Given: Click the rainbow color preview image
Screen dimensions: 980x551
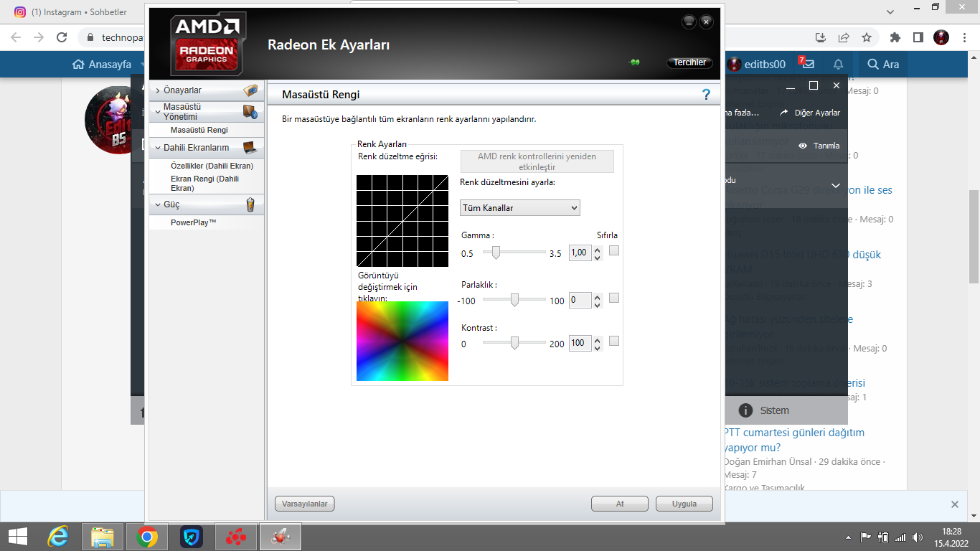Looking at the screenshot, I should click(402, 341).
